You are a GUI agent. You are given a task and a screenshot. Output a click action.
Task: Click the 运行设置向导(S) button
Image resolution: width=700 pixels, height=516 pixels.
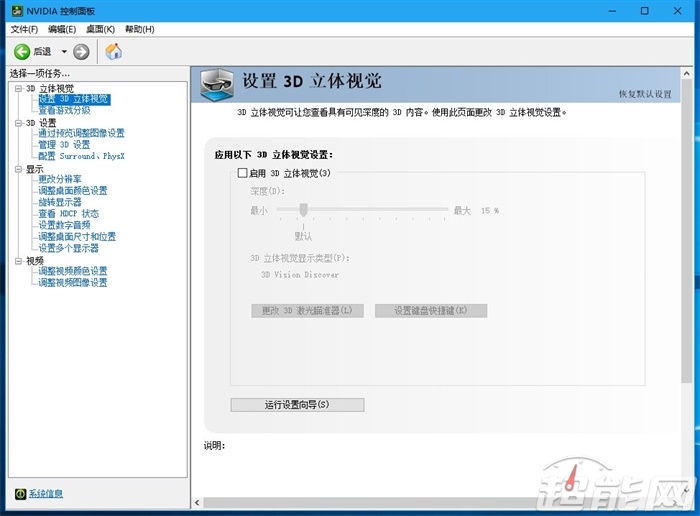tap(297, 405)
